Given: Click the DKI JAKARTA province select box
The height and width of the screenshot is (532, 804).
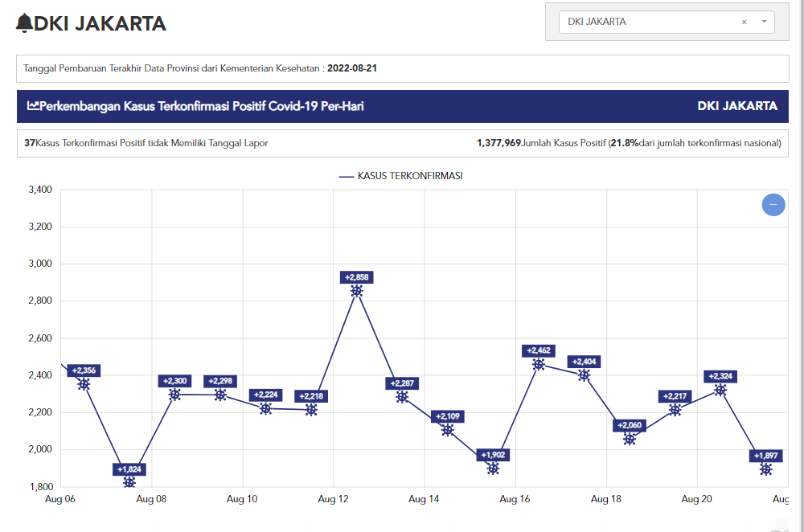Looking at the screenshot, I should (x=651, y=23).
